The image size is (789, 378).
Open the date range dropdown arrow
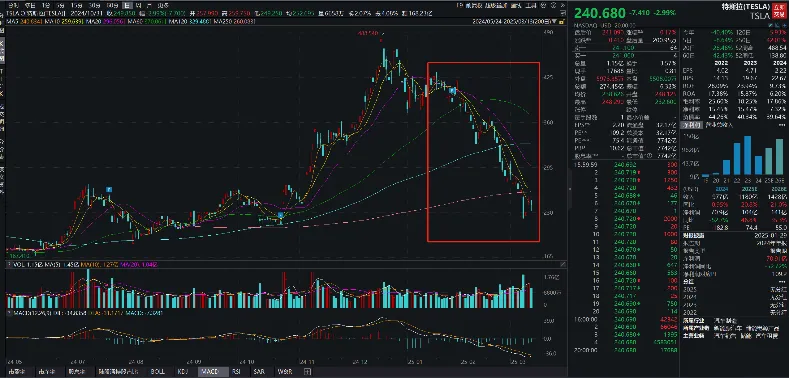[554, 22]
